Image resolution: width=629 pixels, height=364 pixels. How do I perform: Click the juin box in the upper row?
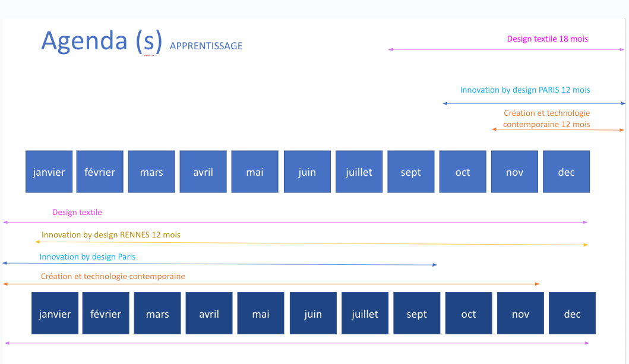306,172
